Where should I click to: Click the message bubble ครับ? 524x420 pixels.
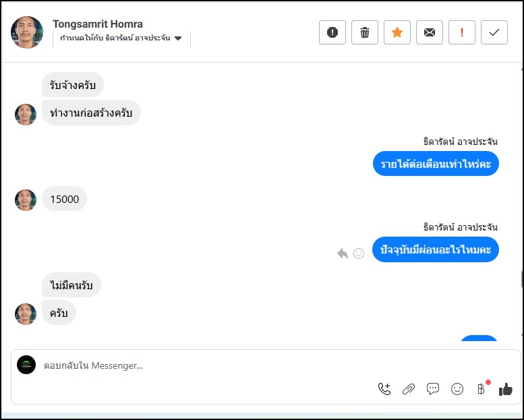click(x=59, y=313)
